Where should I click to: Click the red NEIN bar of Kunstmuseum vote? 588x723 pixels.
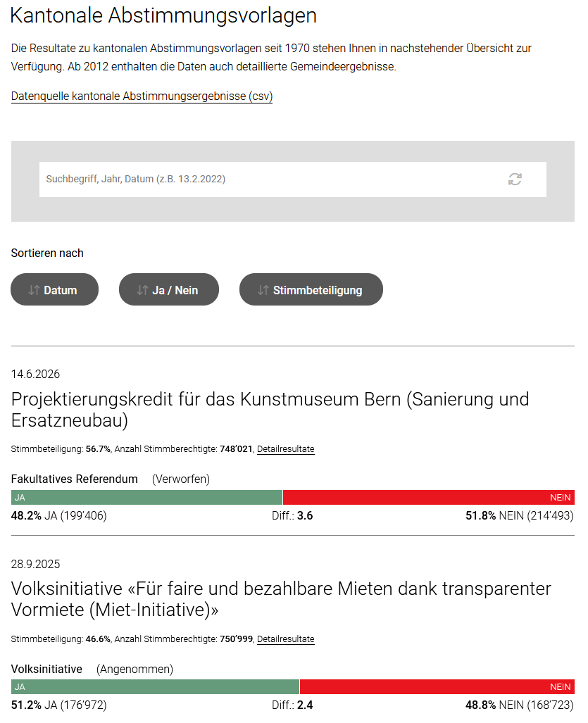tap(429, 498)
